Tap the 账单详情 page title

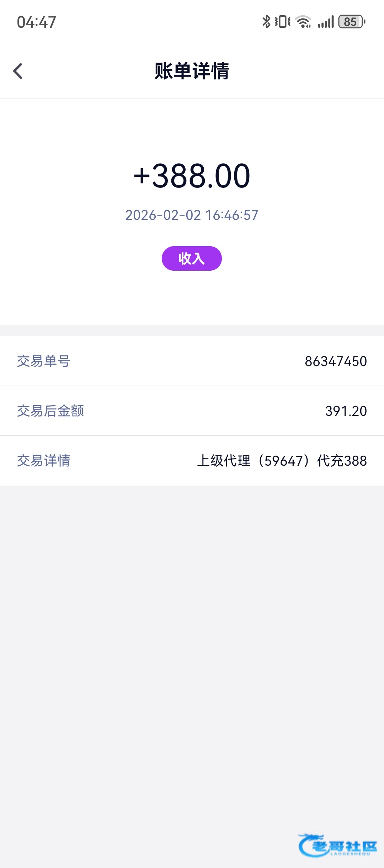click(192, 71)
